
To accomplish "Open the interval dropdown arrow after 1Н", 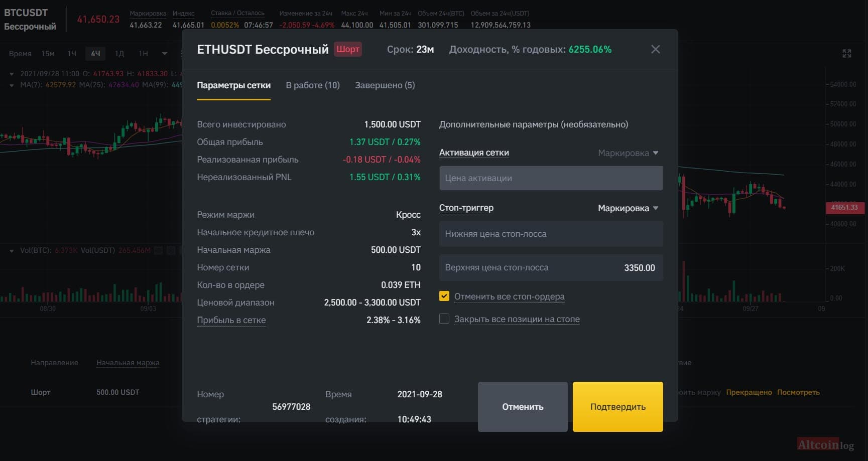I will click(165, 54).
